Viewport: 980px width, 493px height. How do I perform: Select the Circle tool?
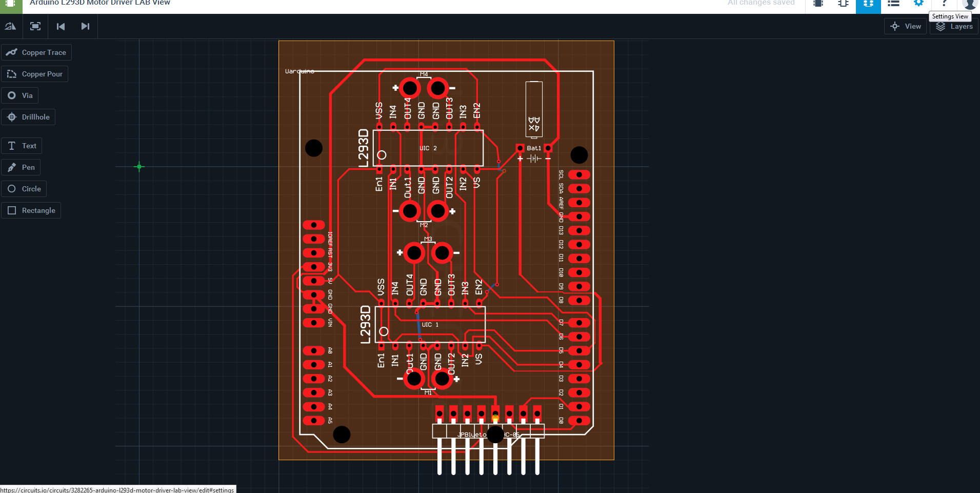click(24, 189)
